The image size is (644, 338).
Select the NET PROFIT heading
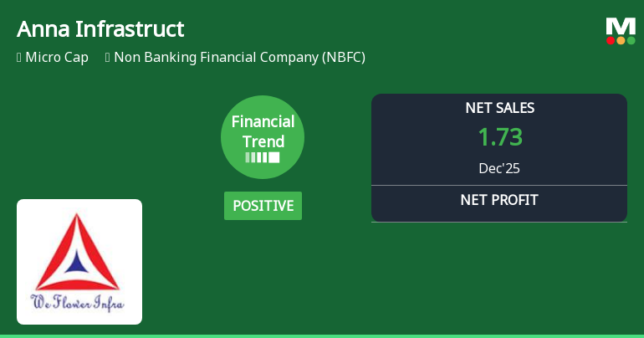tap(499, 200)
